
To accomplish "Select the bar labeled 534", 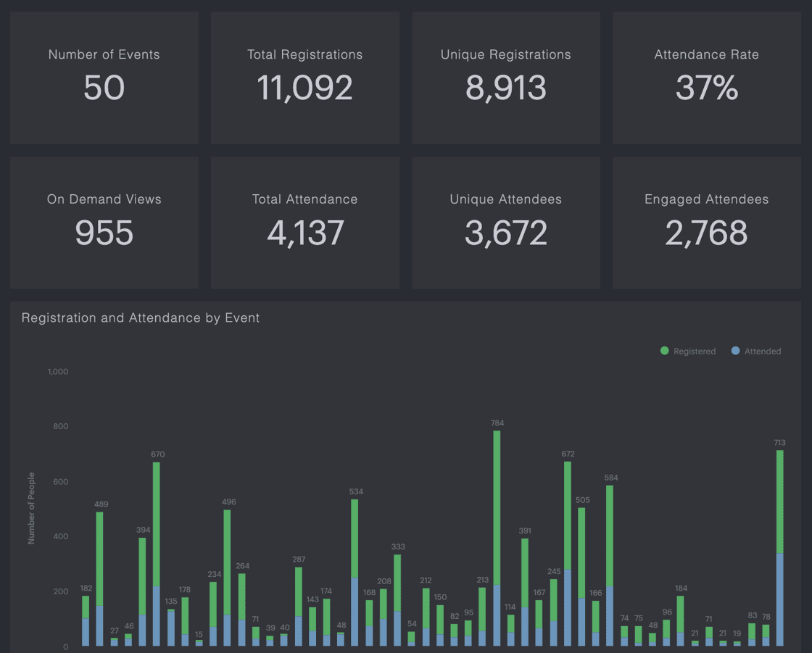I will [355, 536].
